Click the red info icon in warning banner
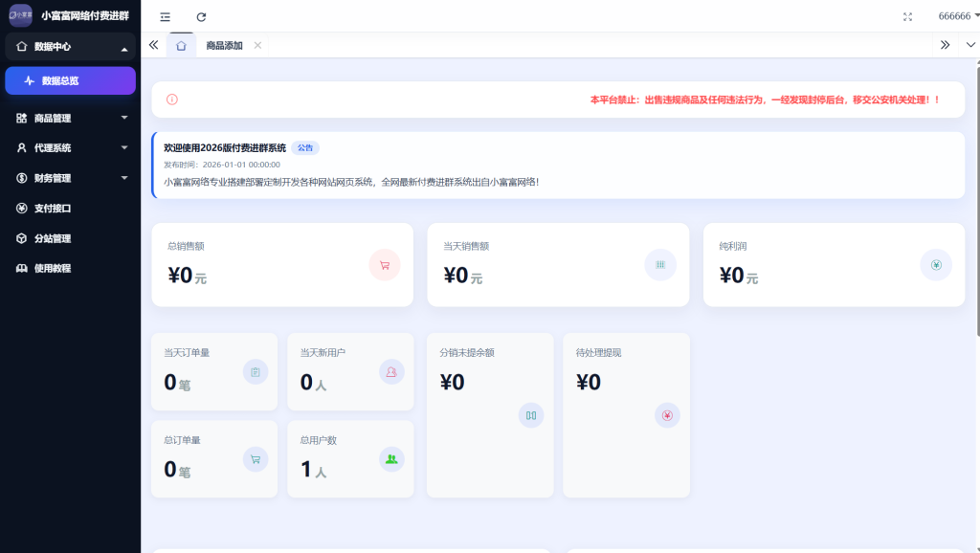 tap(172, 100)
